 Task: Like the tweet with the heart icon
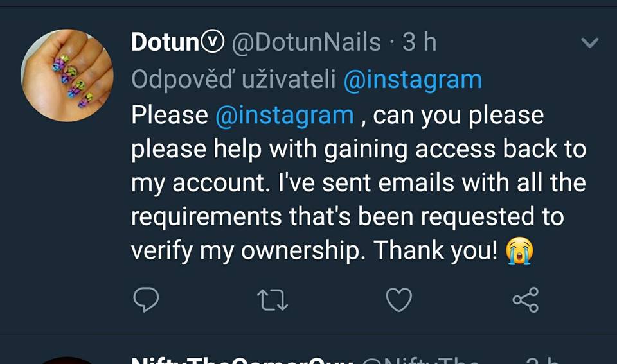[x=398, y=300]
